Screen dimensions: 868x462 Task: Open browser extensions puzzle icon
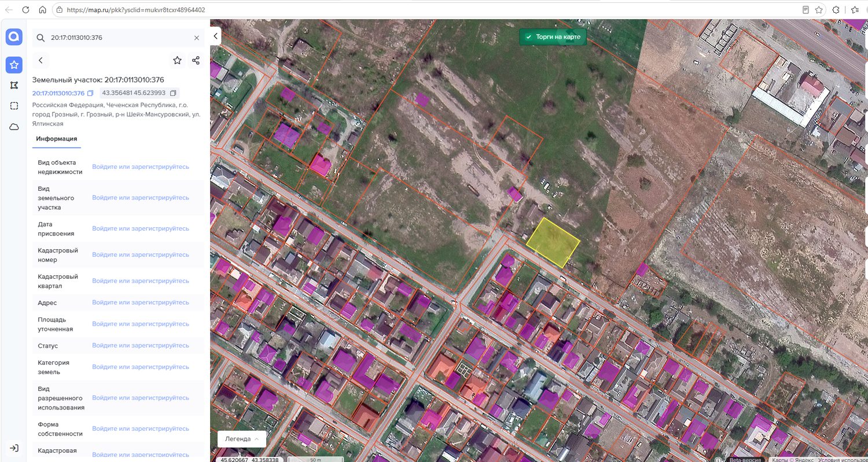(x=836, y=10)
